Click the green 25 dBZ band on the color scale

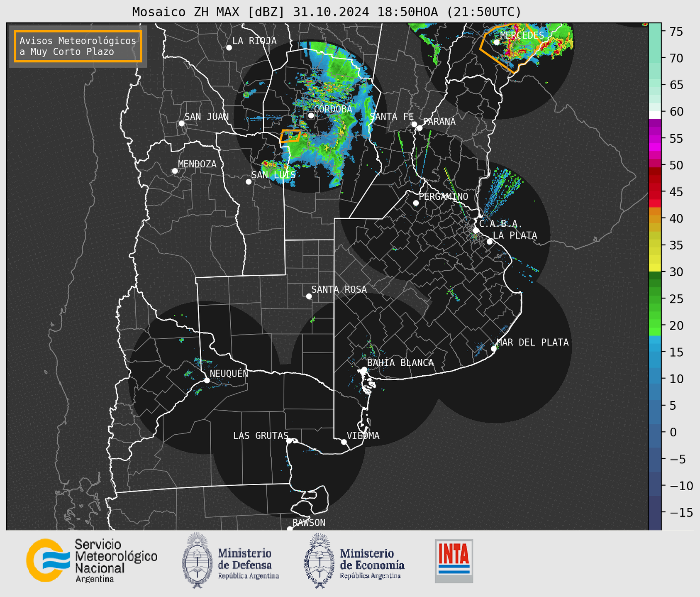click(655, 299)
